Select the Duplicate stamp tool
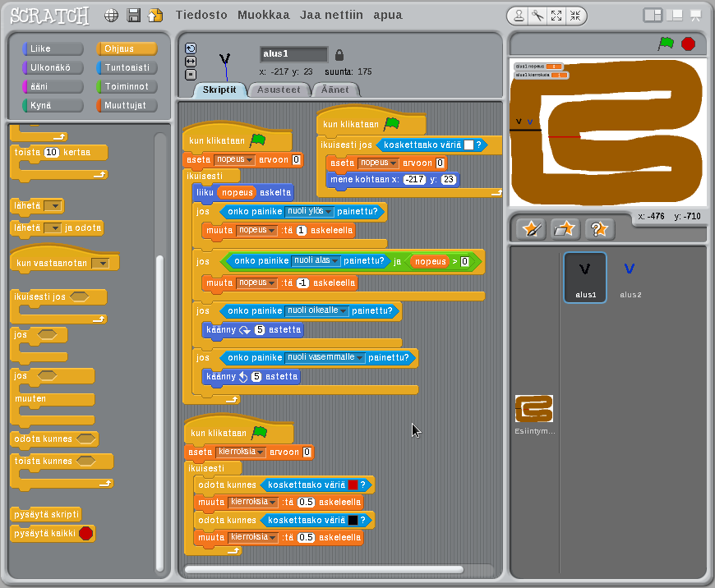715x588 pixels. coord(519,16)
